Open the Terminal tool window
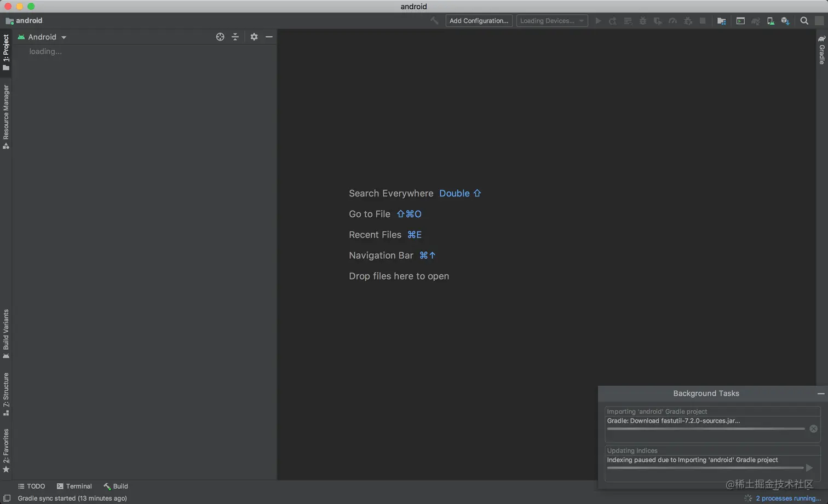Image resolution: width=828 pixels, height=504 pixels. (x=74, y=486)
